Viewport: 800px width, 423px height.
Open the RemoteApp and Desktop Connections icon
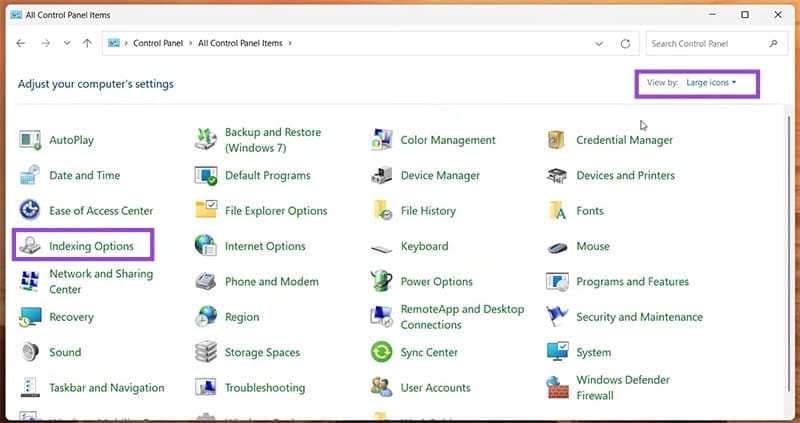[381, 316]
